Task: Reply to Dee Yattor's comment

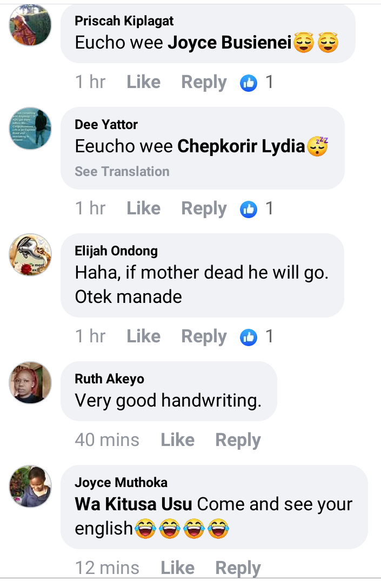Action: click(x=204, y=208)
